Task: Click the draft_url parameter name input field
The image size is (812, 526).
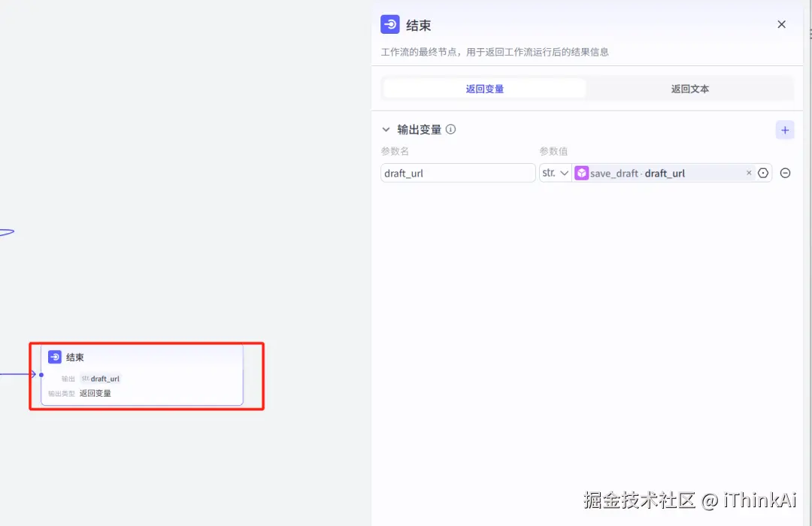Action: pyautogui.click(x=457, y=173)
